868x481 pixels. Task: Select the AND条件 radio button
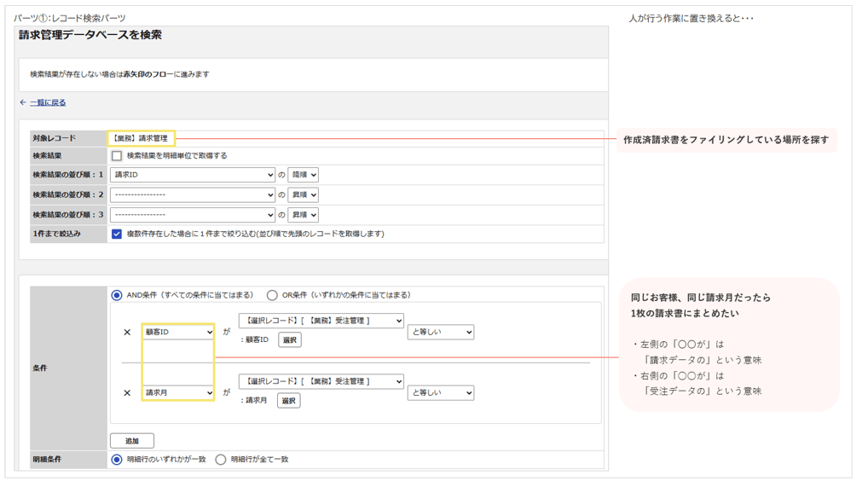(117, 295)
